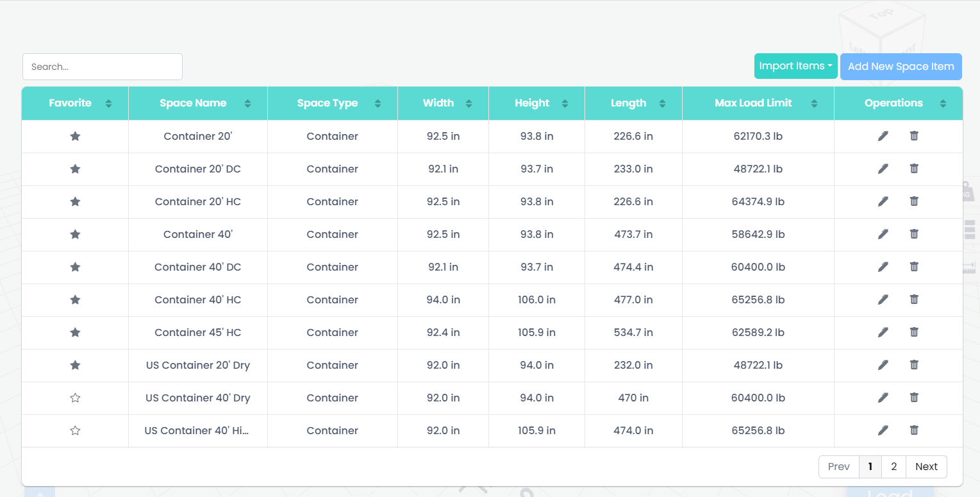Unfavorite Container 40' DC star
This screenshot has height=497, width=980.
[75, 267]
